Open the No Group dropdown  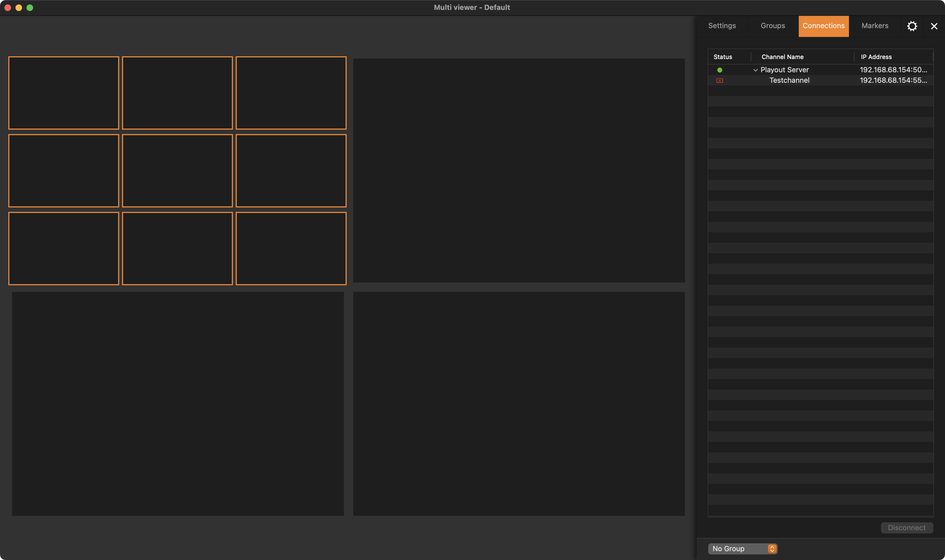tap(742, 549)
